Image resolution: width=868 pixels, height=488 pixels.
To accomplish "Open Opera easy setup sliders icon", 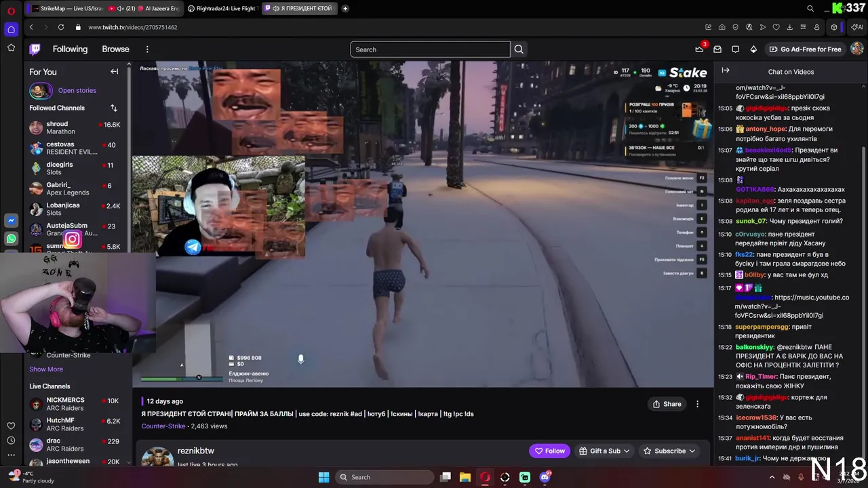I will [803, 27].
